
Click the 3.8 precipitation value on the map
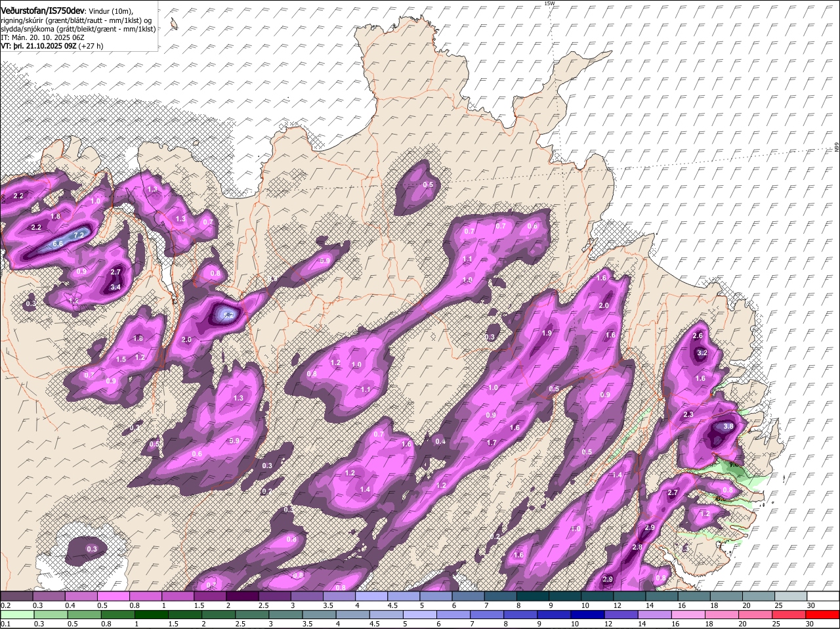pos(728,426)
